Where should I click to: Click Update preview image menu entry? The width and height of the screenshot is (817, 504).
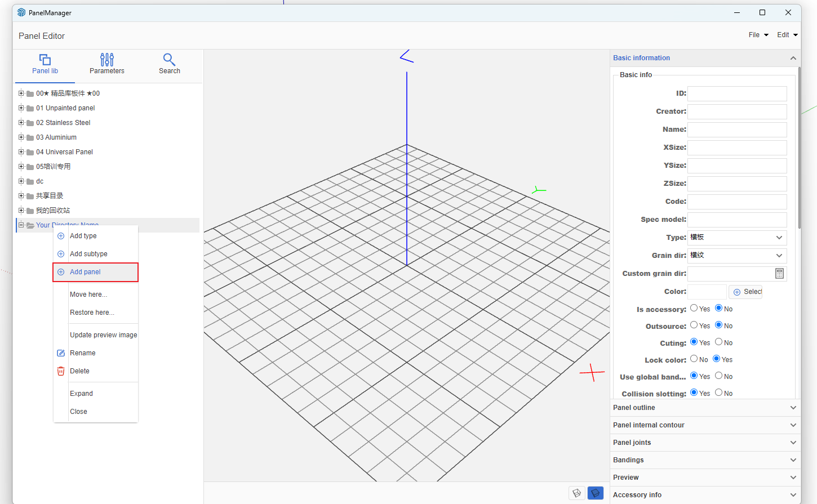coord(103,335)
